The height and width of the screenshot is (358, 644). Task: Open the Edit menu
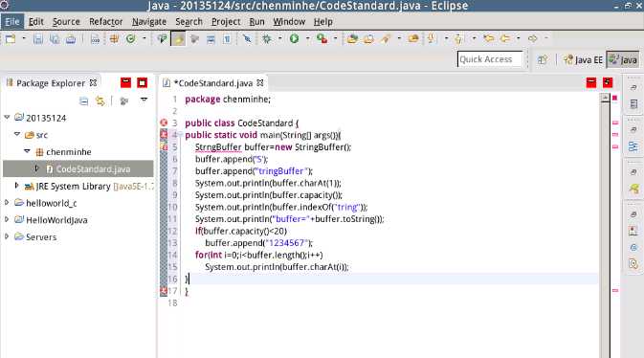[x=36, y=22]
